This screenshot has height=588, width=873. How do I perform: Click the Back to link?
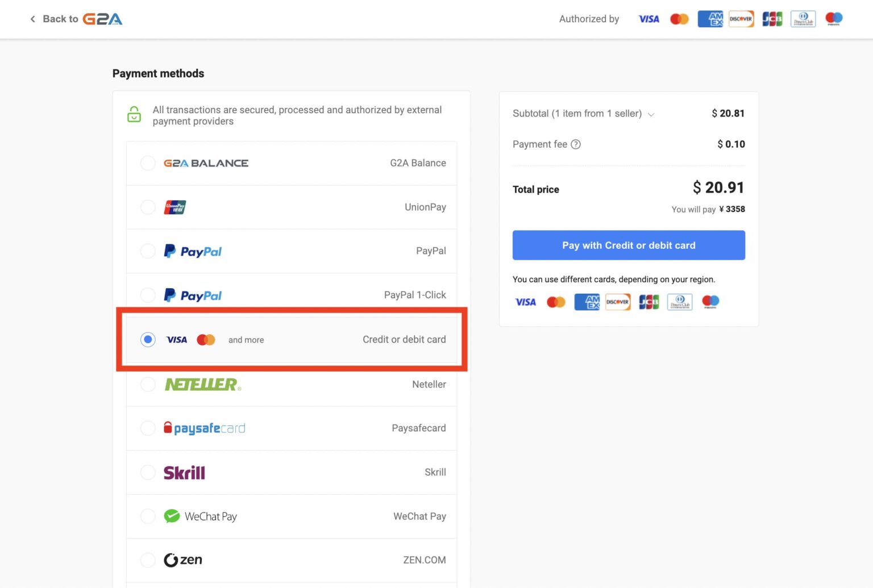click(60, 19)
